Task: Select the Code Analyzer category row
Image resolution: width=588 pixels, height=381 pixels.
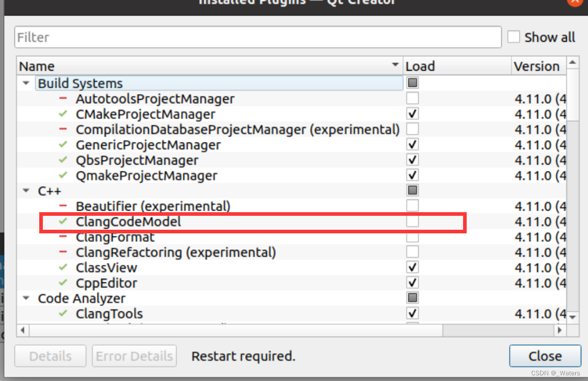Action: (292, 298)
